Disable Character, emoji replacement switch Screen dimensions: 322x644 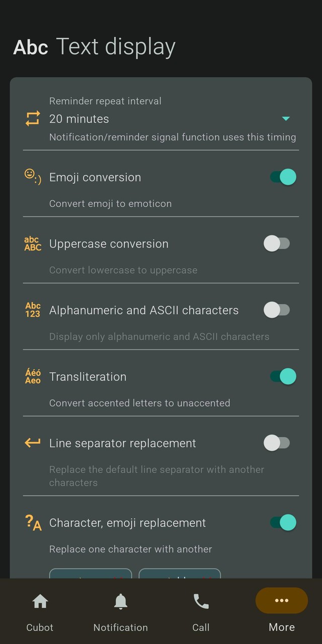283,522
